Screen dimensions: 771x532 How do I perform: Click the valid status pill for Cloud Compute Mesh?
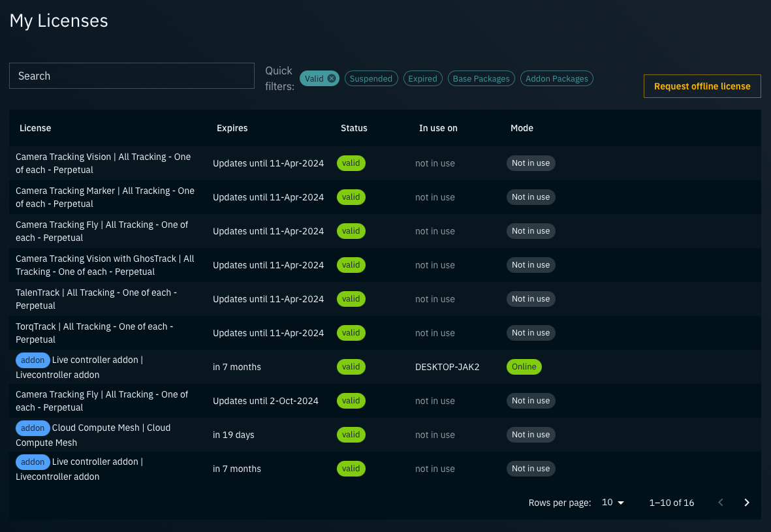[351, 434]
